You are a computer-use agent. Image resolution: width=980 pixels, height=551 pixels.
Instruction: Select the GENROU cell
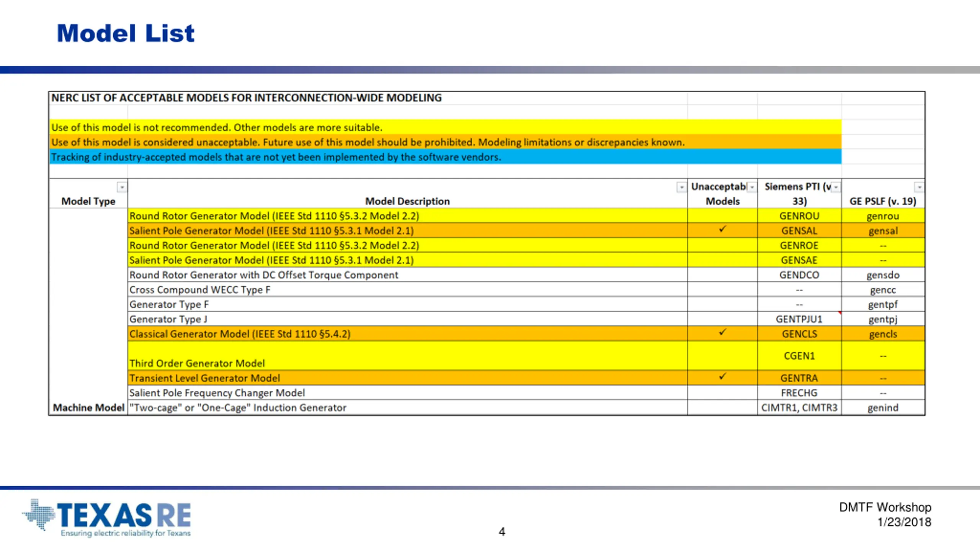pyautogui.click(x=799, y=216)
